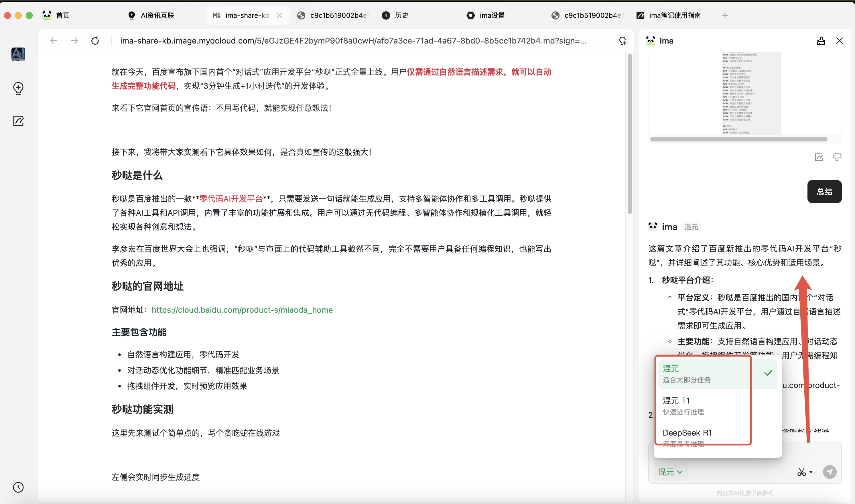The height and width of the screenshot is (504, 855).
Task: Close the ima side panel
Action: tap(839, 41)
